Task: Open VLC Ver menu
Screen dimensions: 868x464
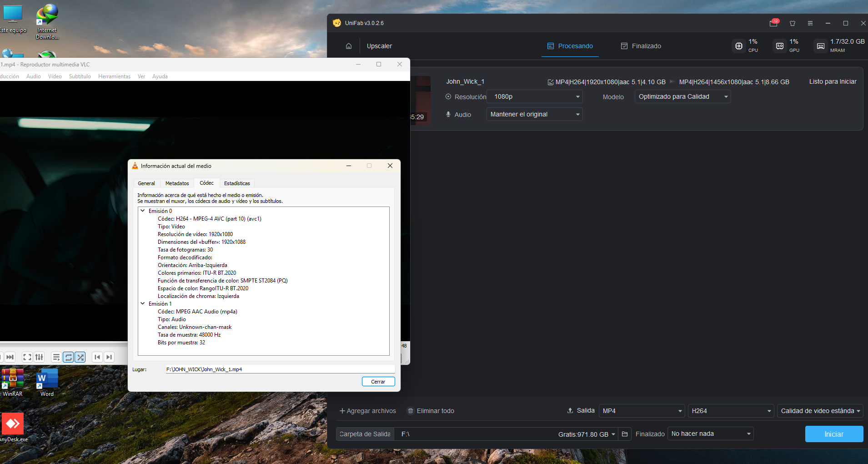Action: pos(141,76)
